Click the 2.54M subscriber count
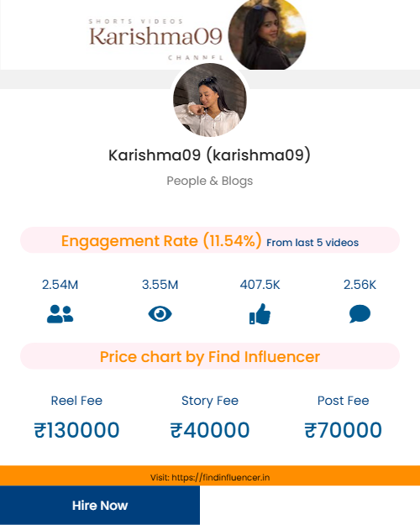Image resolution: width=420 pixels, height=525 pixels. pos(60,285)
